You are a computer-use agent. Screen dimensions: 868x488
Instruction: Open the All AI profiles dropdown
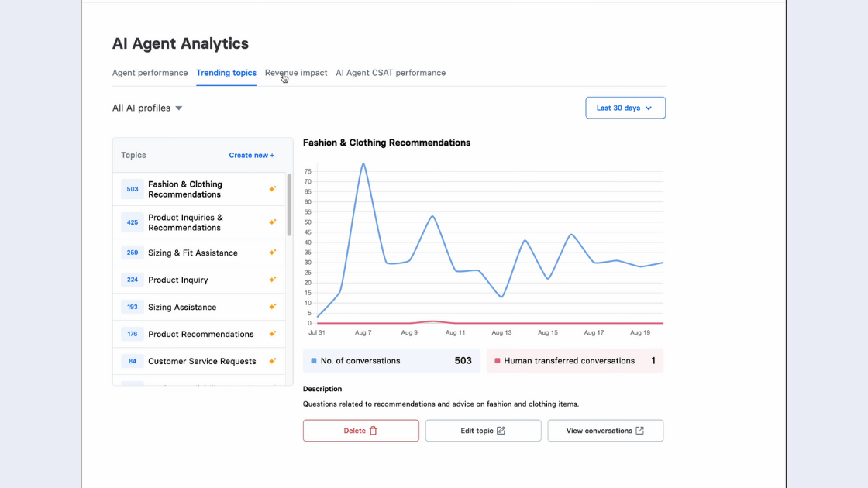pos(147,108)
